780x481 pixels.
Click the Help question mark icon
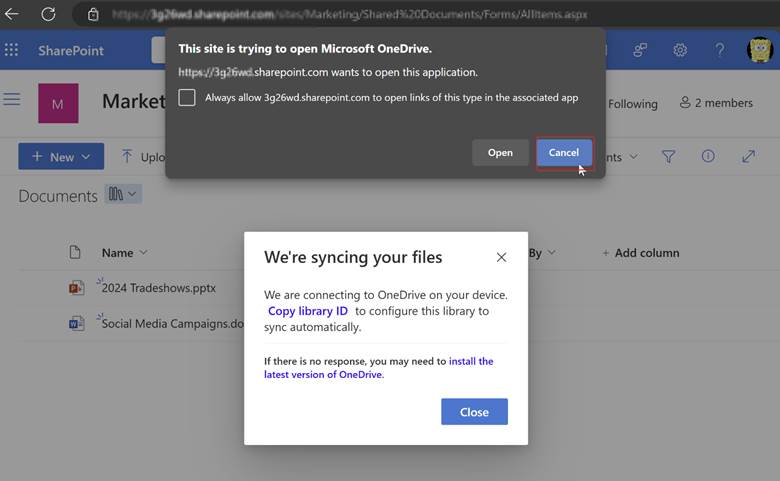[719, 51]
